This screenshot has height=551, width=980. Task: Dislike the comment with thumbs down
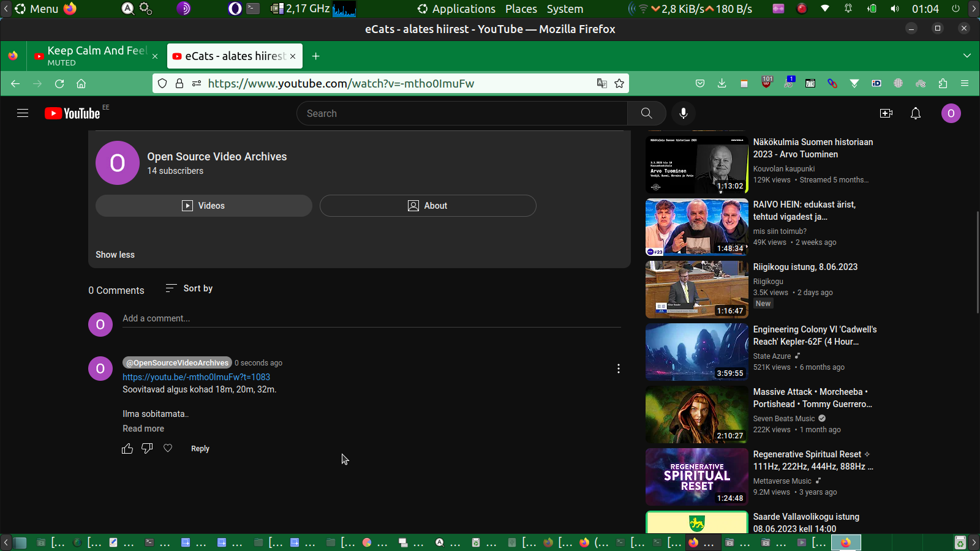click(x=147, y=449)
